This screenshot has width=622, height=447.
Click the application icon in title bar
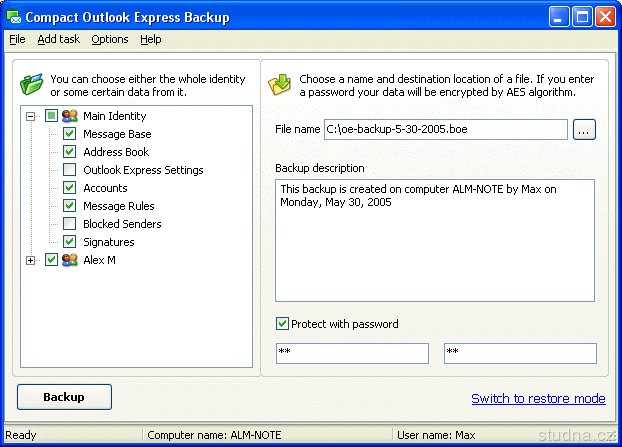14,17
